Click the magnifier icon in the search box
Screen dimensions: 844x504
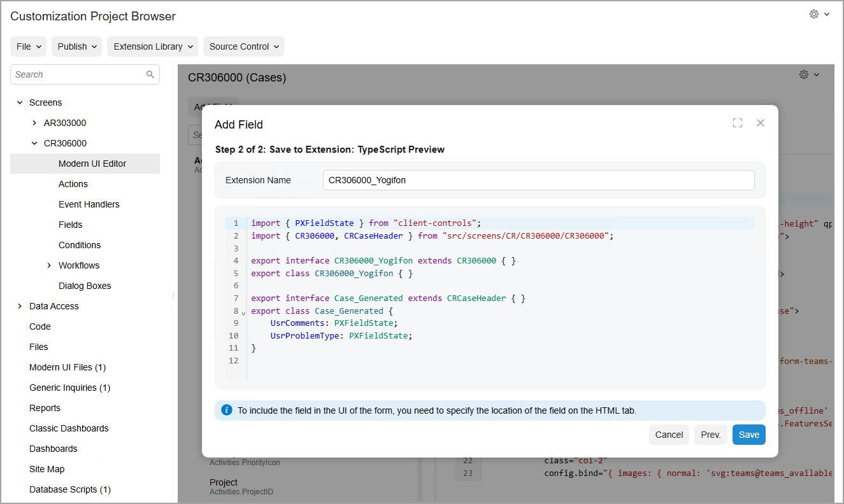click(x=150, y=74)
